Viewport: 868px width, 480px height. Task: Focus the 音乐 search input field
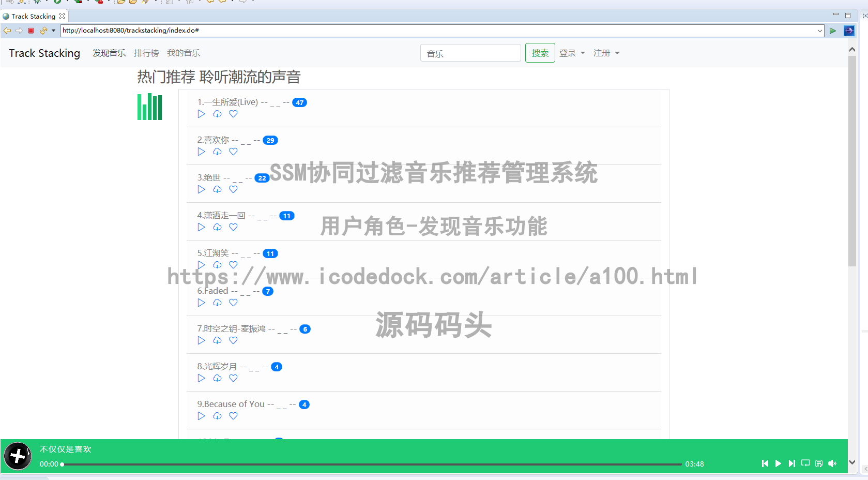pos(470,53)
